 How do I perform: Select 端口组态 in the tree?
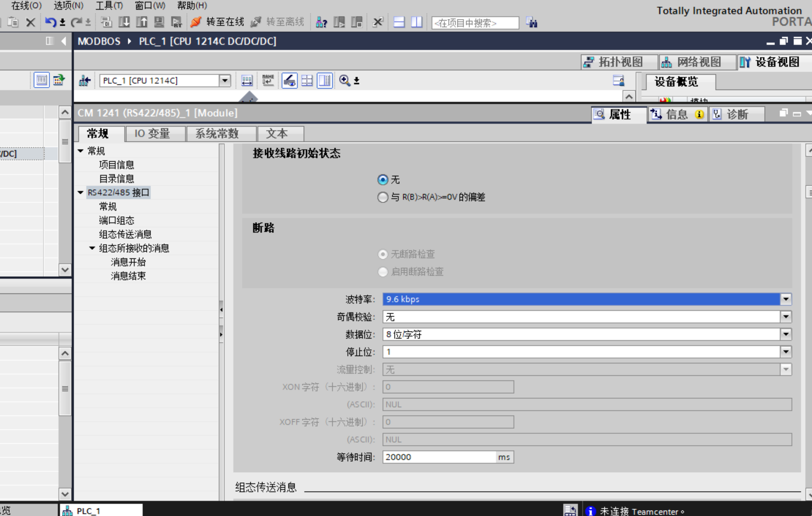(117, 220)
